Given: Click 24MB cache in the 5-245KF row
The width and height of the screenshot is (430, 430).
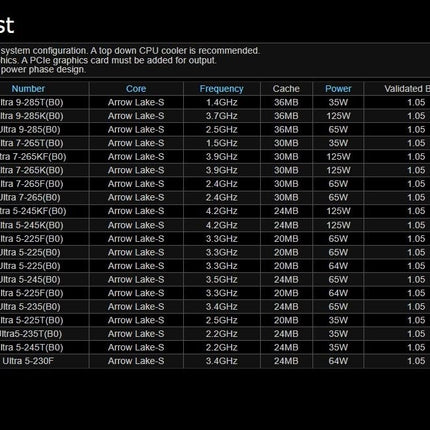Looking at the screenshot, I should click(286, 211).
